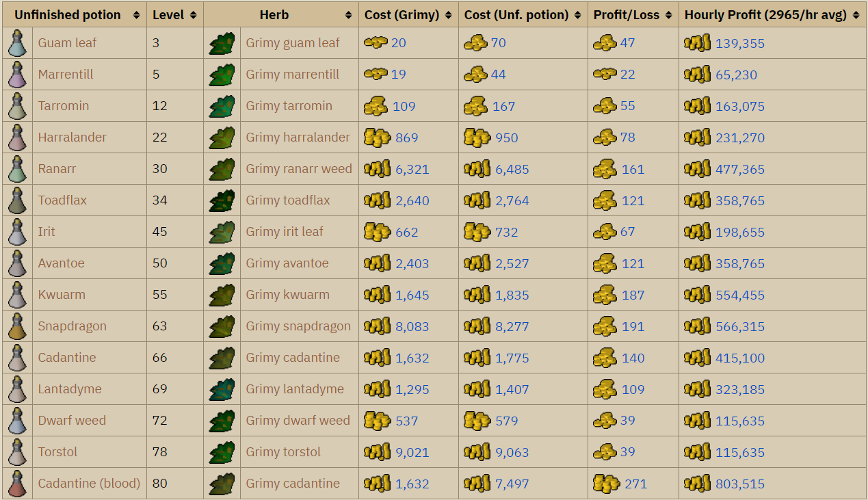Image resolution: width=868 pixels, height=500 pixels.
Task: Open the Harralander potion link
Action: 72,137
